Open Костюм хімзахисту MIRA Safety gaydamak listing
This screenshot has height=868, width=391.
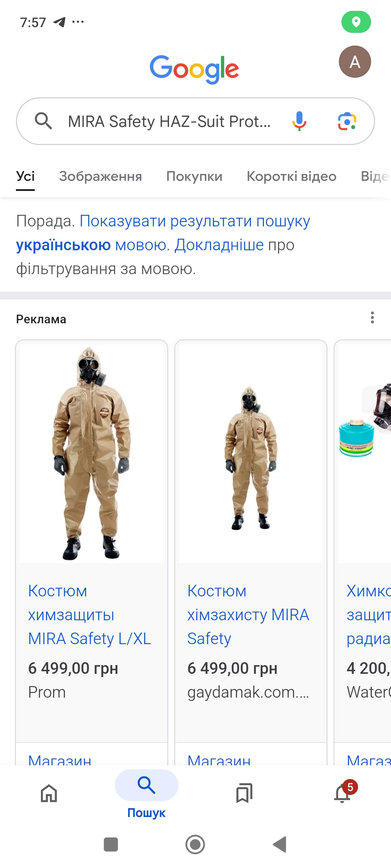248,615
